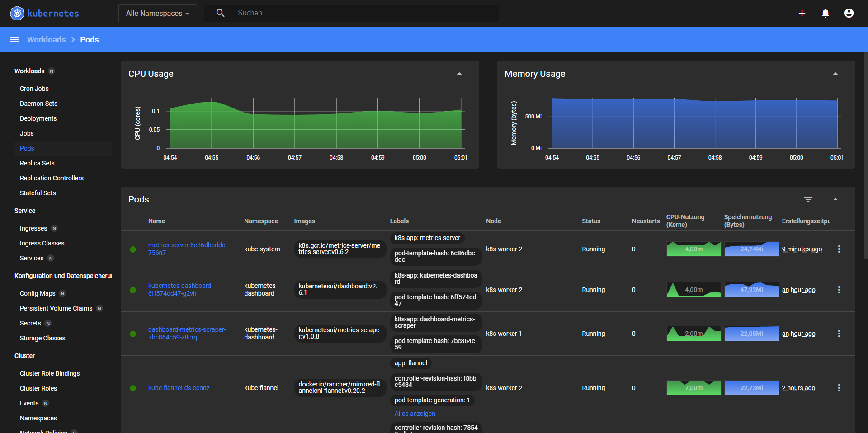Open Jobs in sidebar
Screen dimensions: 868x433
coord(27,133)
